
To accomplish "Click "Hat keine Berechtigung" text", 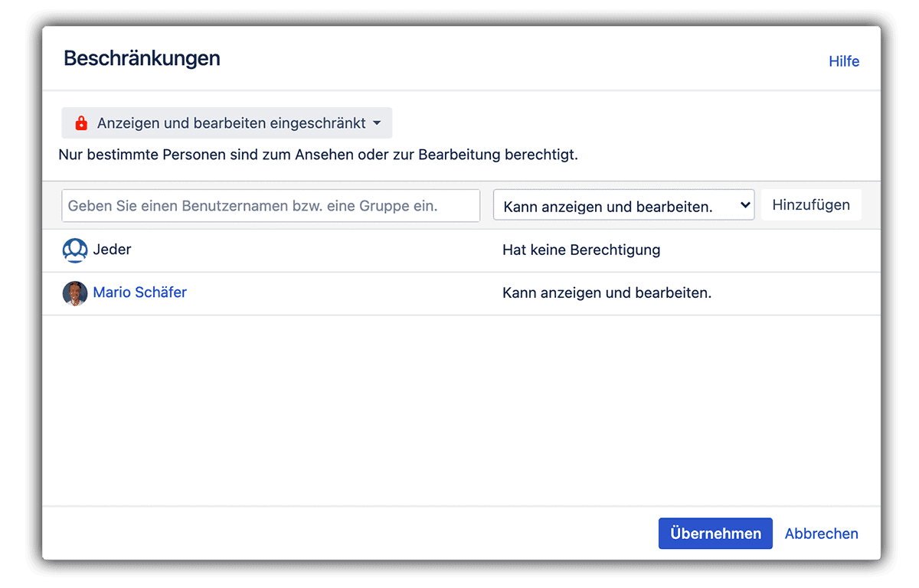I will point(581,250).
